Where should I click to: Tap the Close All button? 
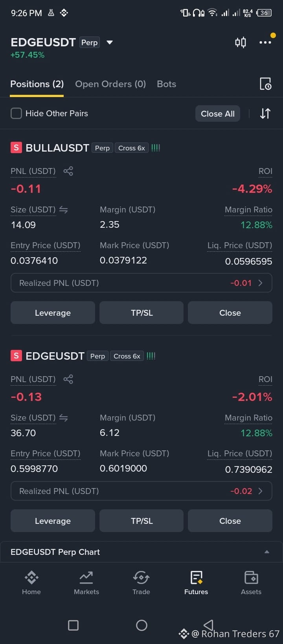[218, 113]
